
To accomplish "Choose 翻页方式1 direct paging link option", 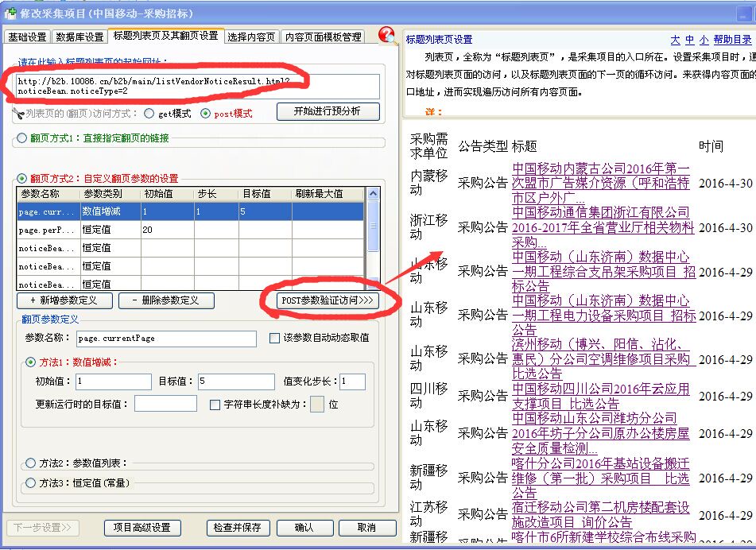I will (21, 138).
